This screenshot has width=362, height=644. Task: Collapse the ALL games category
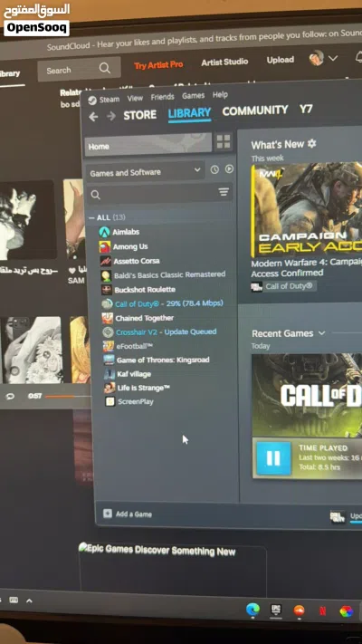pos(92,217)
